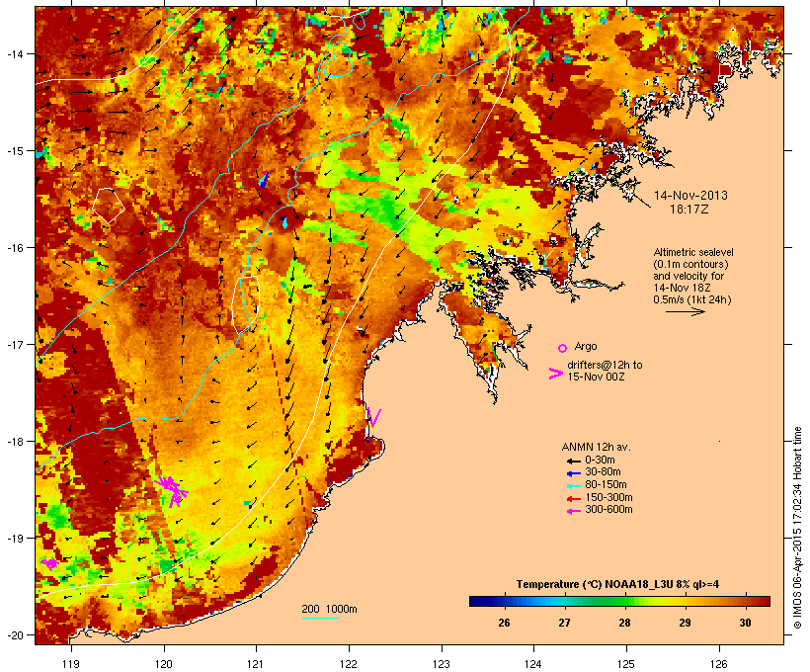Click longitude axis label 125
This screenshot has width=810, height=672.
[626, 664]
